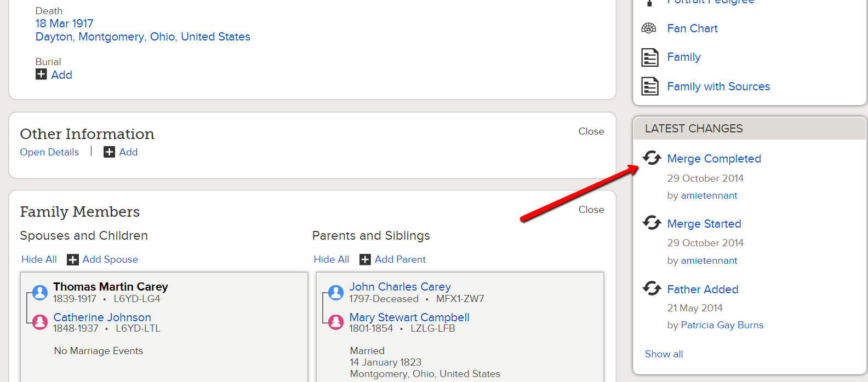Click Catherine Johnson's female person icon

point(40,322)
